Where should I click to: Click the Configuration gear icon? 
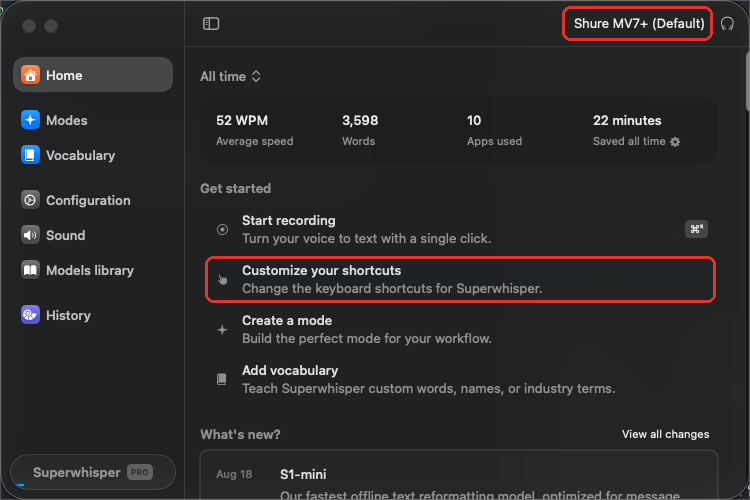(30, 200)
